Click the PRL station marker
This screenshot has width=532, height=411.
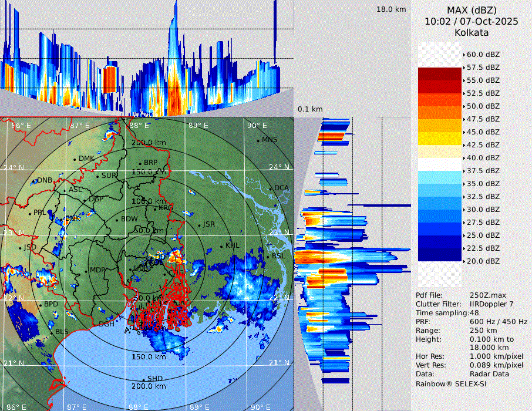coord(29,213)
